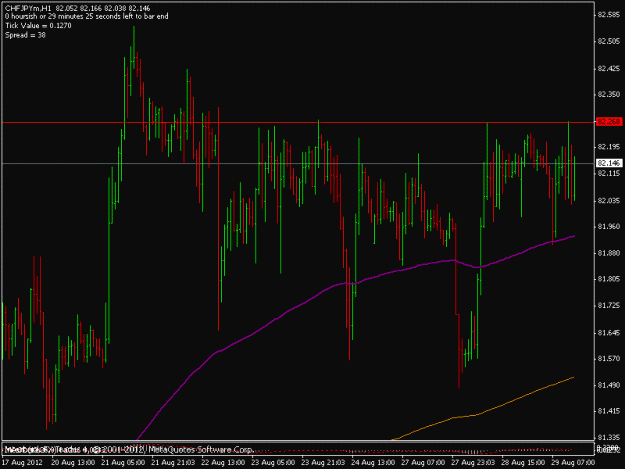Click the 81.570 price axis label

(x=609, y=358)
